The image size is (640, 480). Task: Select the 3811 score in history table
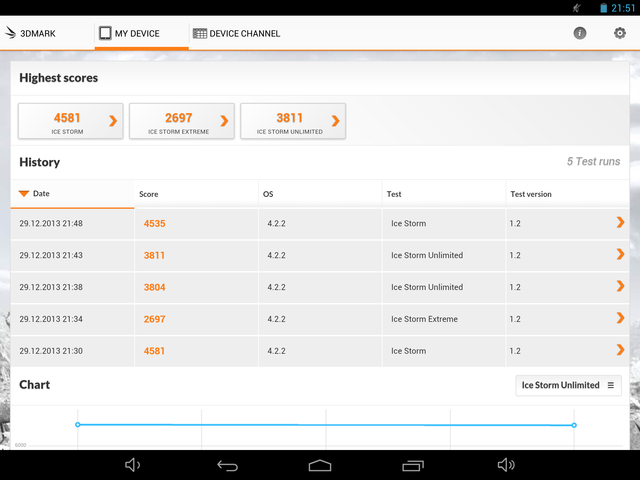tap(154, 256)
